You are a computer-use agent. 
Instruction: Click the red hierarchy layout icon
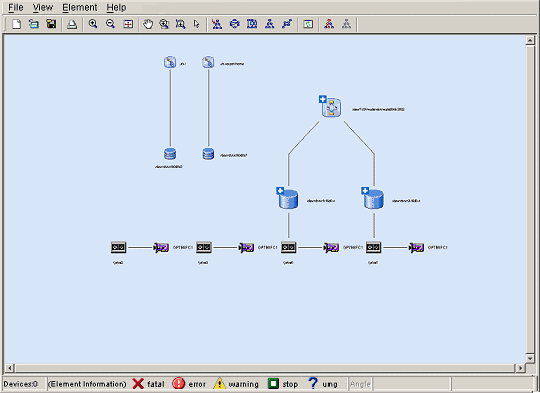tap(329, 24)
